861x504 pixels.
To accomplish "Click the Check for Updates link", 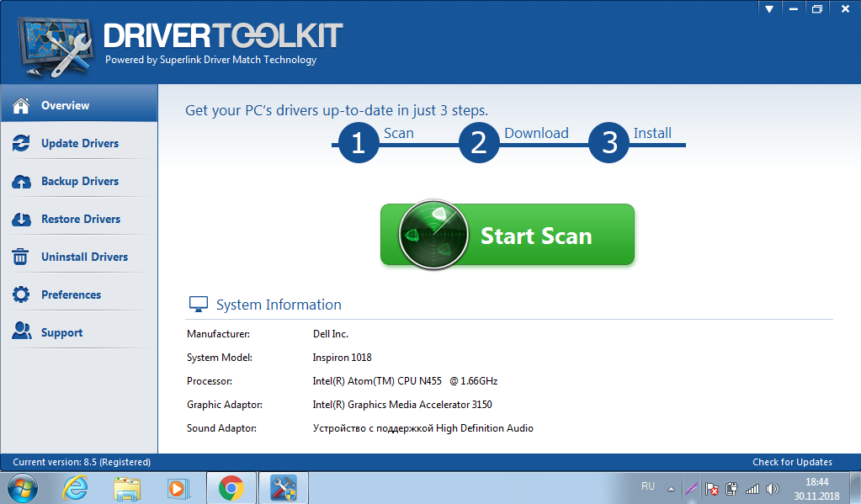I will 792,462.
